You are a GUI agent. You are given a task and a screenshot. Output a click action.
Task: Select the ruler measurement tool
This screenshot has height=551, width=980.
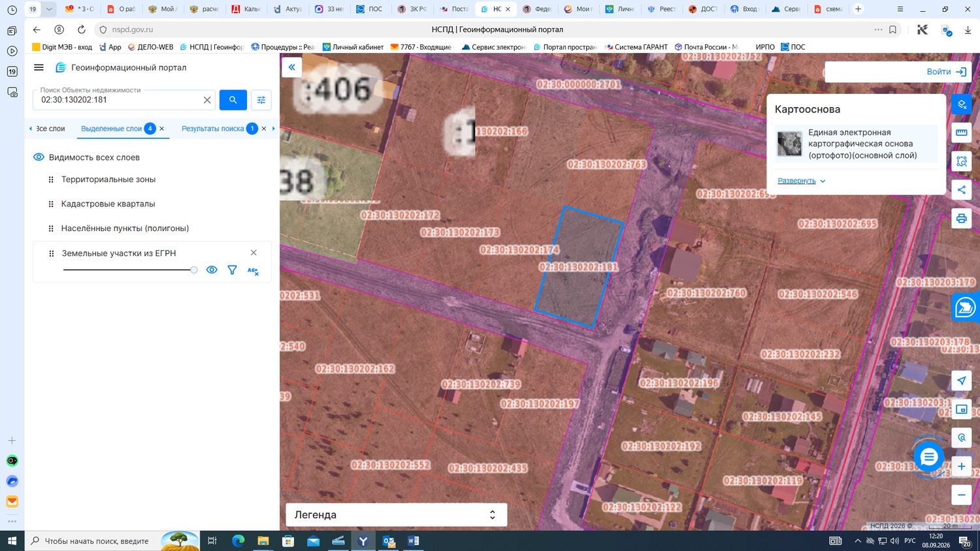962,133
